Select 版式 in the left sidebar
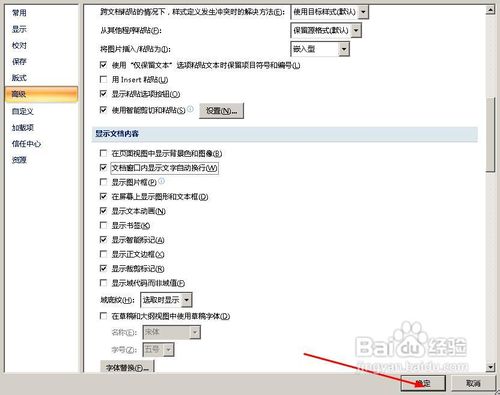Image resolution: width=500 pixels, height=395 pixels. tap(19, 78)
